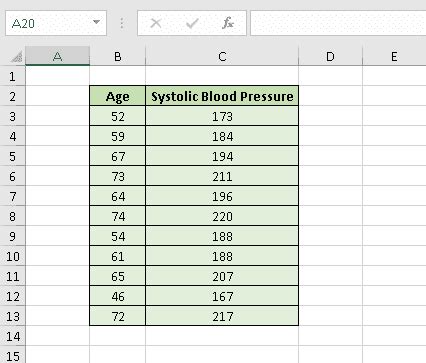
Task: Click the Cancel X icon in formula bar
Action: click(156, 23)
